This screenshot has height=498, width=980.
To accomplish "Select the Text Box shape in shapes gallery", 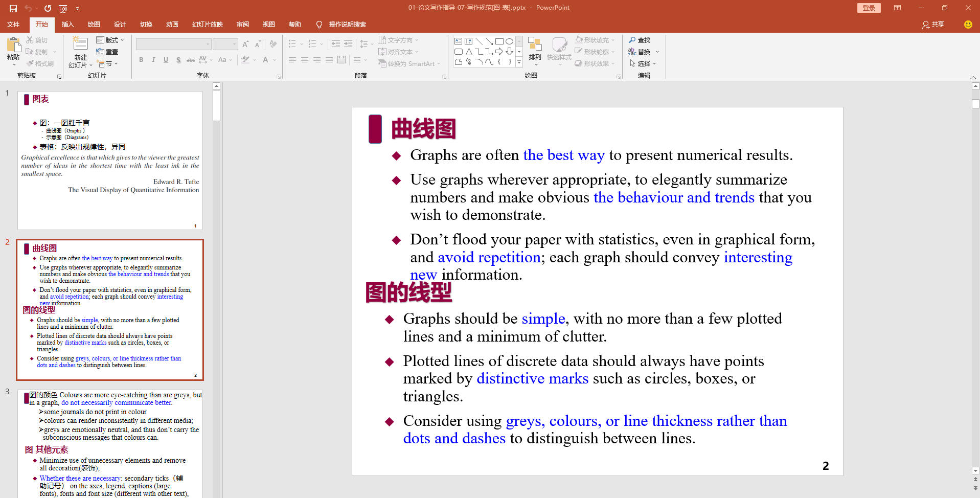I will point(458,41).
